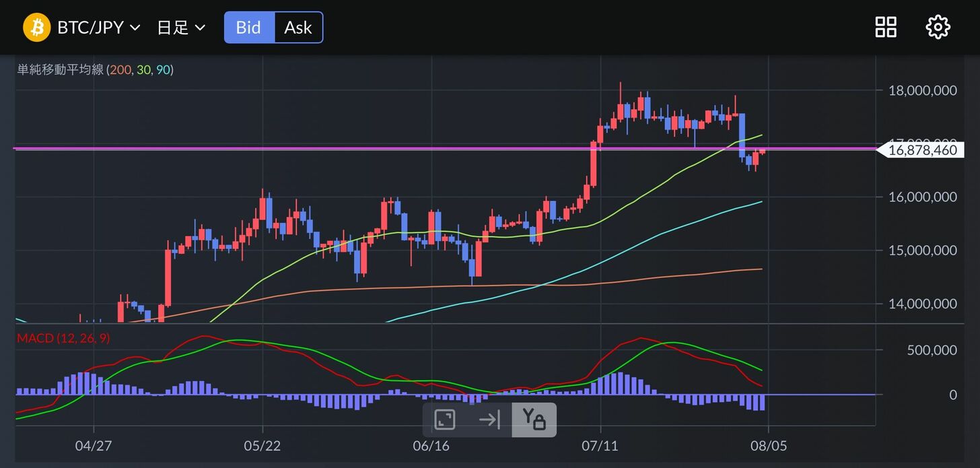The width and height of the screenshot is (980, 468).
Task: Click the Bitcoin logo icon
Action: [x=37, y=28]
